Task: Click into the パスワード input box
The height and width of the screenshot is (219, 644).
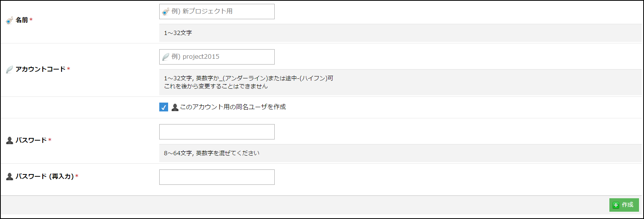Action: coord(217,132)
